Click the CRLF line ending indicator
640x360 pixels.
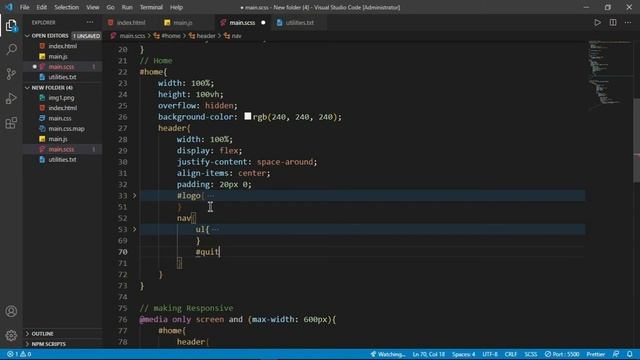coord(511,354)
